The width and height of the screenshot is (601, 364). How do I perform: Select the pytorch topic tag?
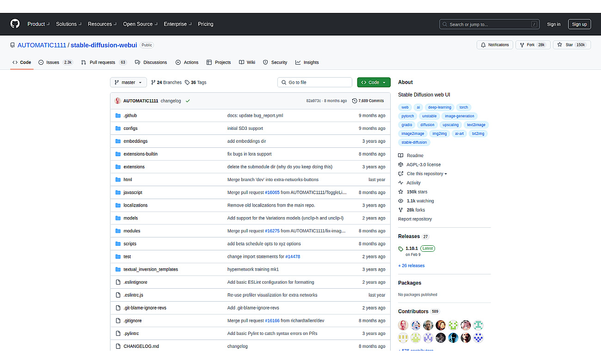[408, 116]
